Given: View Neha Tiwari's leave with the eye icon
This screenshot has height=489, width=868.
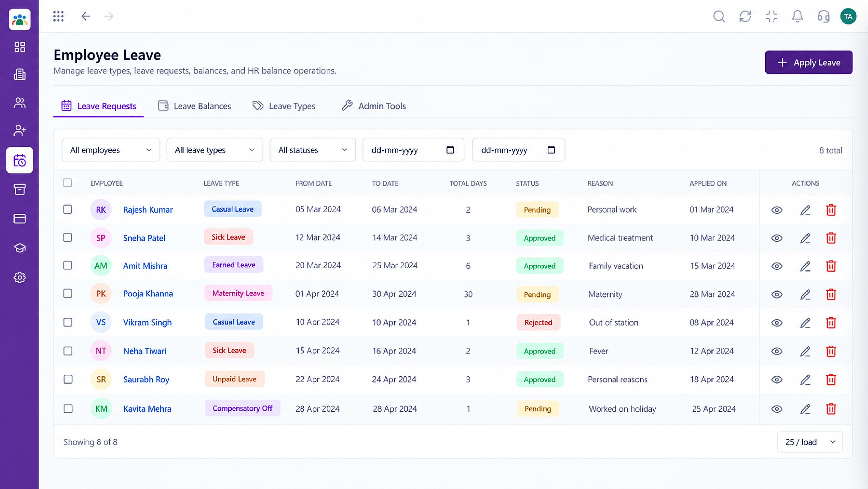Looking at the screenshot, I should point(777,351).
